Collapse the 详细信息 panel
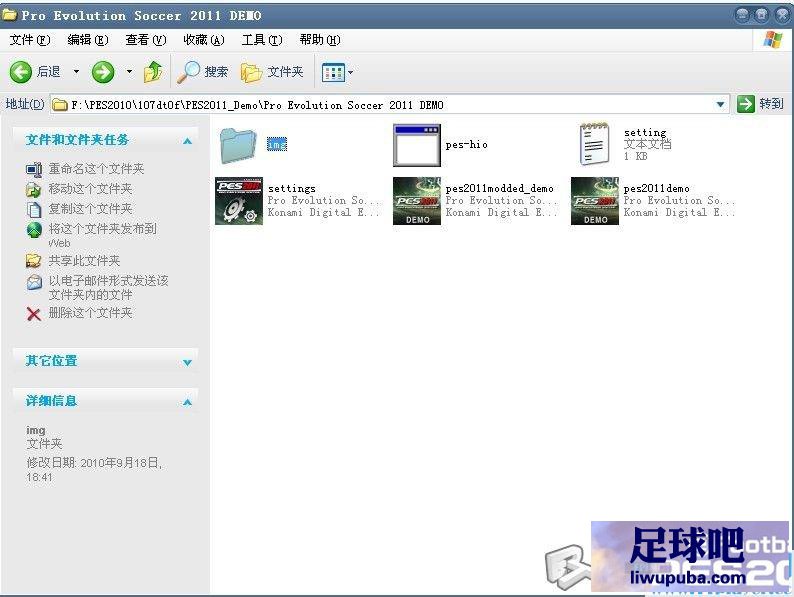Image resolution: width=794 pixels, height=597 pixels. coord(187,402)
